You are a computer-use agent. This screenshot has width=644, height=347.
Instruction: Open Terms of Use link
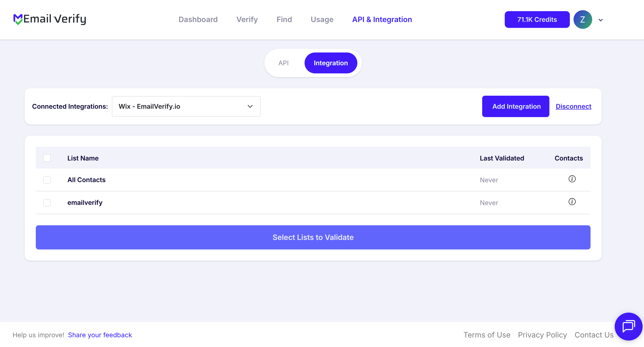[x=487, y=335]
